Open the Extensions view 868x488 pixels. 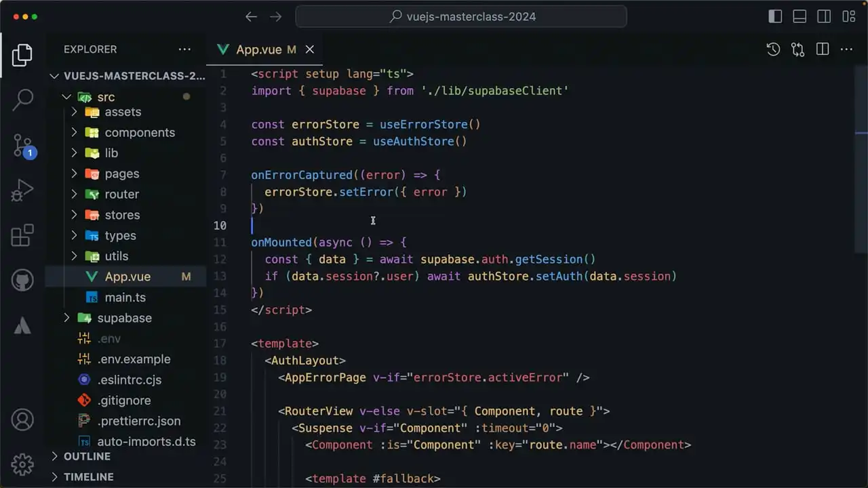[22, 235]
